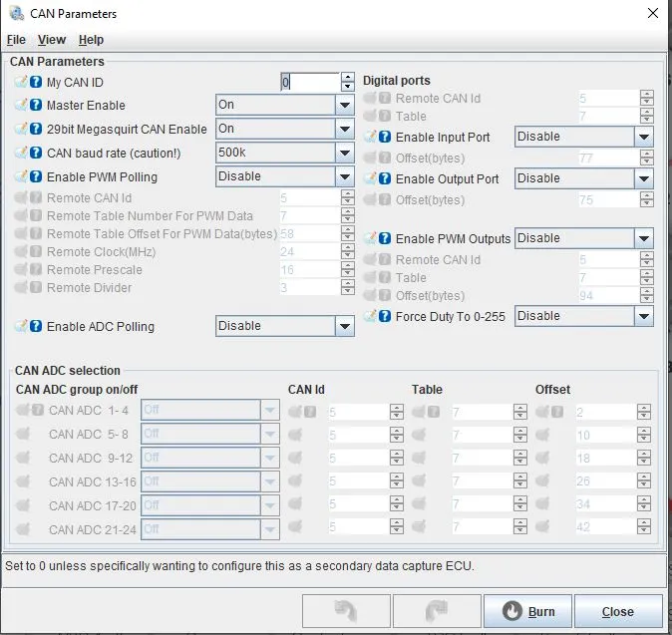Click note icon for Enable PWM Outputs
Screen dimensions: 672x635
370,238
